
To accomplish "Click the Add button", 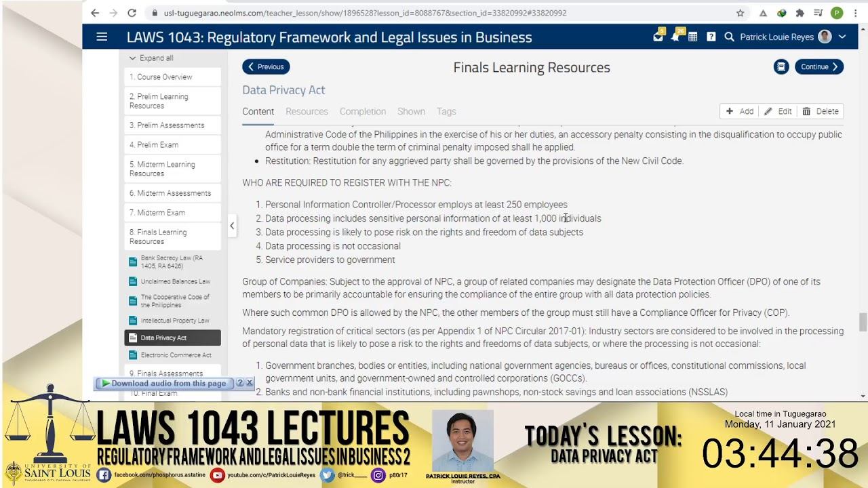I will coord(740,111).
